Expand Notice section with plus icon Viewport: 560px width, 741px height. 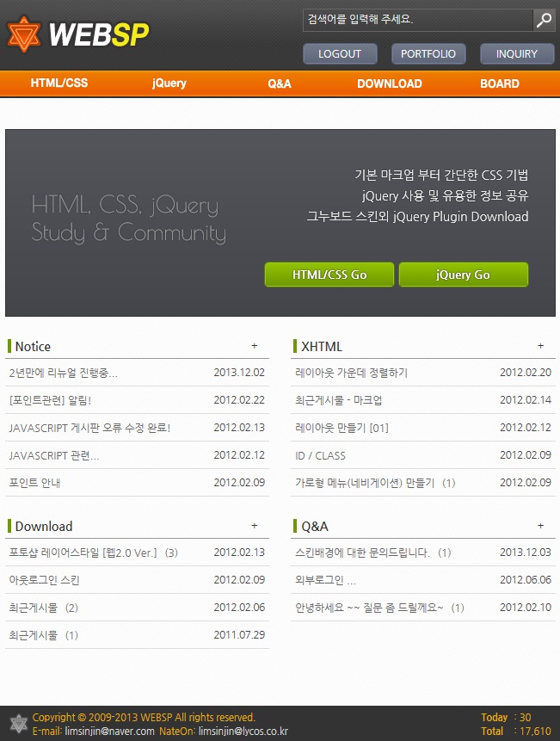pos(254,346)
